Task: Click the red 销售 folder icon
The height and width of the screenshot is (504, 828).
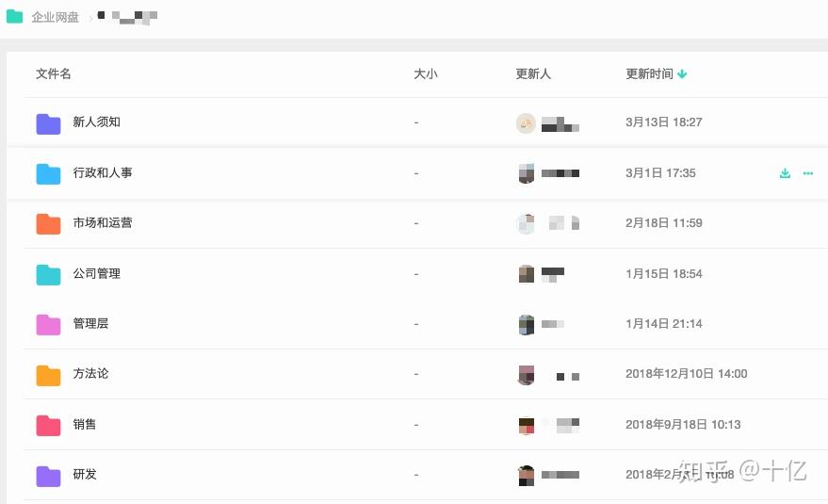Action: 48,425
